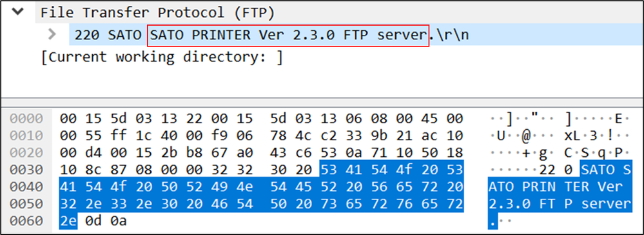This screenshot has height=235, width=644.
Task: Click hex offset 0020 row label
Action: pos(26,153)
